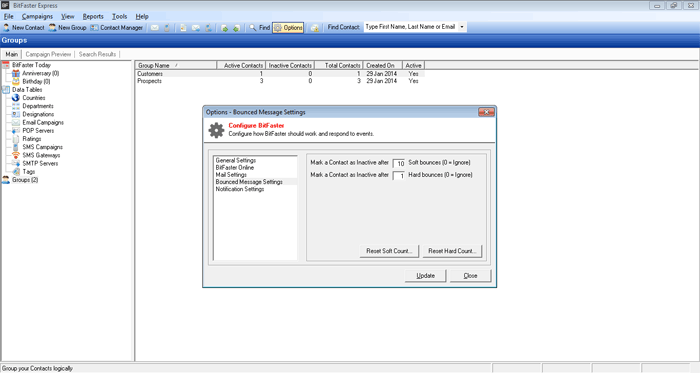Viewport: 700px width, 373px height.
Task: Click the highlighted Options toolbar button
Action: coord(288,28)
